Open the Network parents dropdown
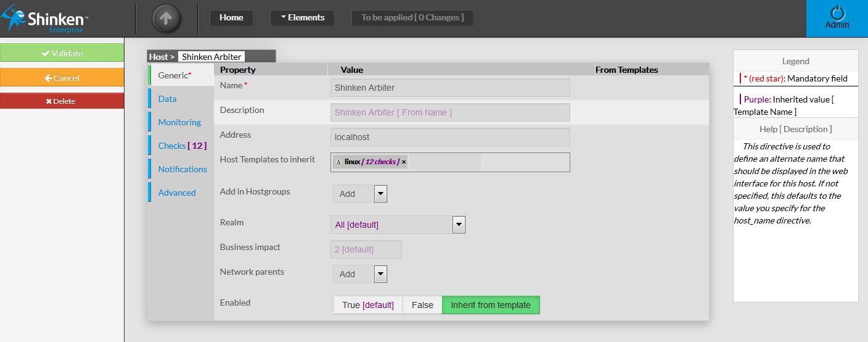This screenshot has height=342, width=868. (x=380, y=274)
